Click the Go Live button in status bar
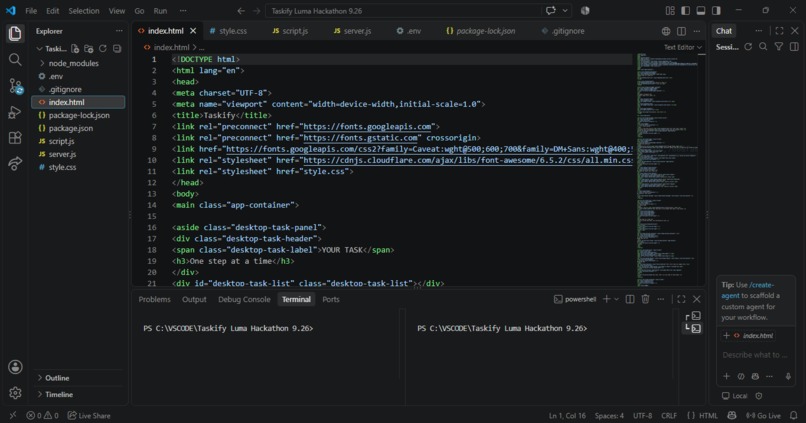This screenshot has height=423, width=806. click(763, 415)
